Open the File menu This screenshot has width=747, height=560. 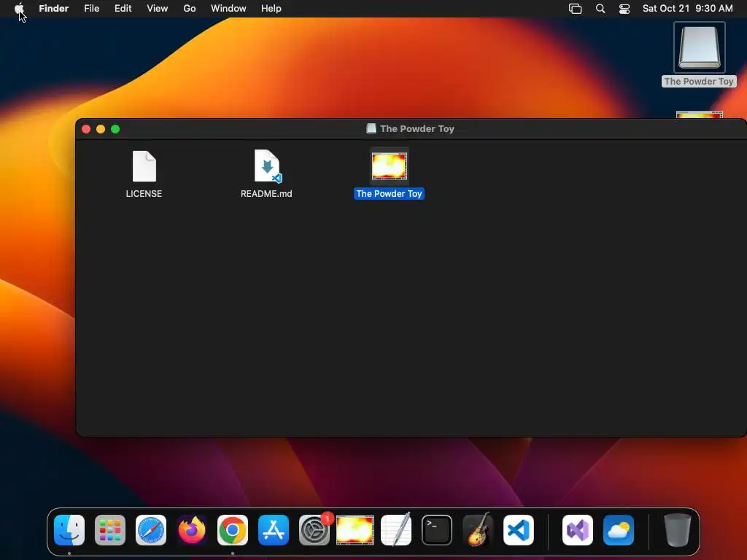pos(91,9)
